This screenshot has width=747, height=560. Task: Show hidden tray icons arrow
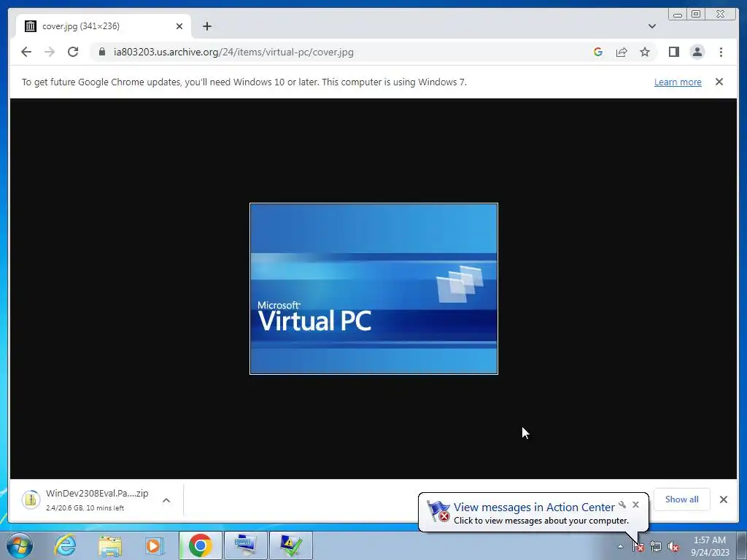pos(620,546)
